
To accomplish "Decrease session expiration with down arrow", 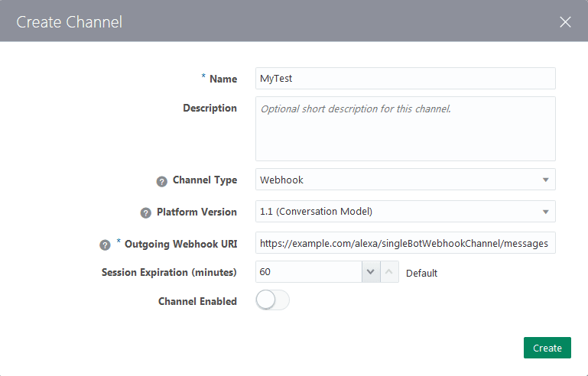I will (x=370, y=272).
